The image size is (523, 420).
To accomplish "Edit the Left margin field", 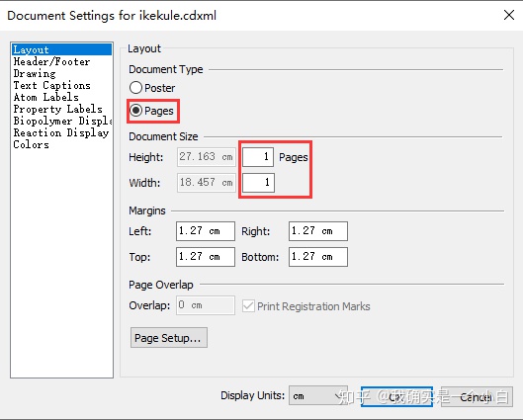I will 206,231.
